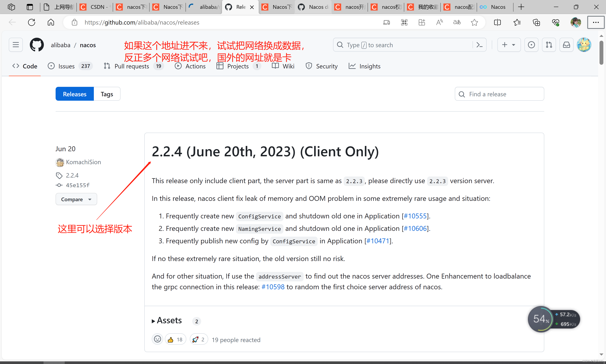The width and height of the screenshot is (606, 364).
Task: Open the Pull requests shortcut icon in header
Action: [549, 45]
